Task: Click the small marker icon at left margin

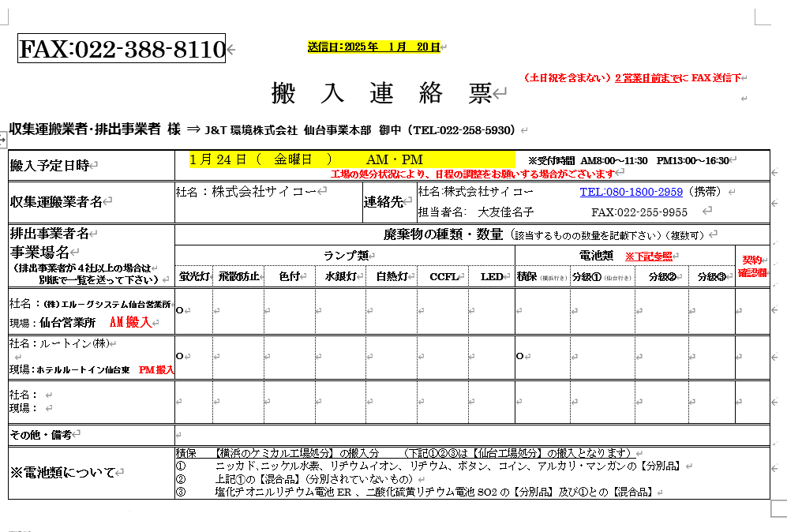Action: click(3, 139)
